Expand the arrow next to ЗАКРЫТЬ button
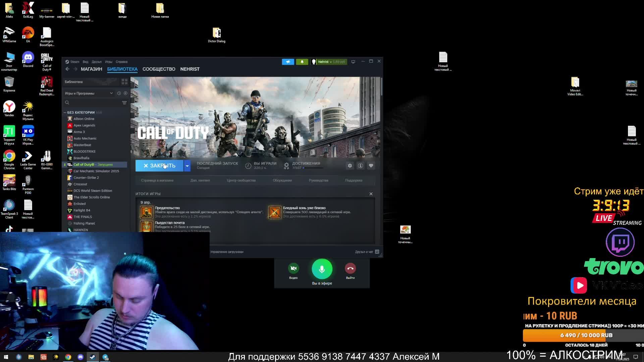644x362 pixels. tap(187, 166)
